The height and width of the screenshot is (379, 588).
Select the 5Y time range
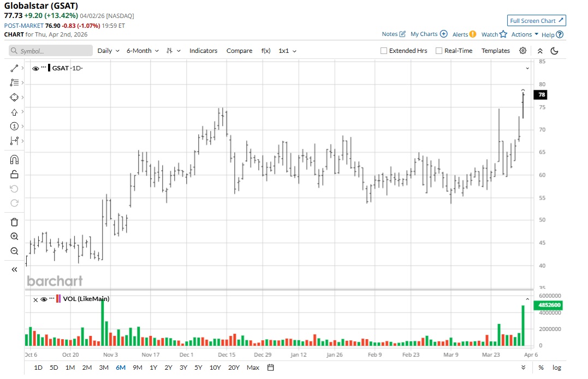pyautogui.click(x=198, y=368)
